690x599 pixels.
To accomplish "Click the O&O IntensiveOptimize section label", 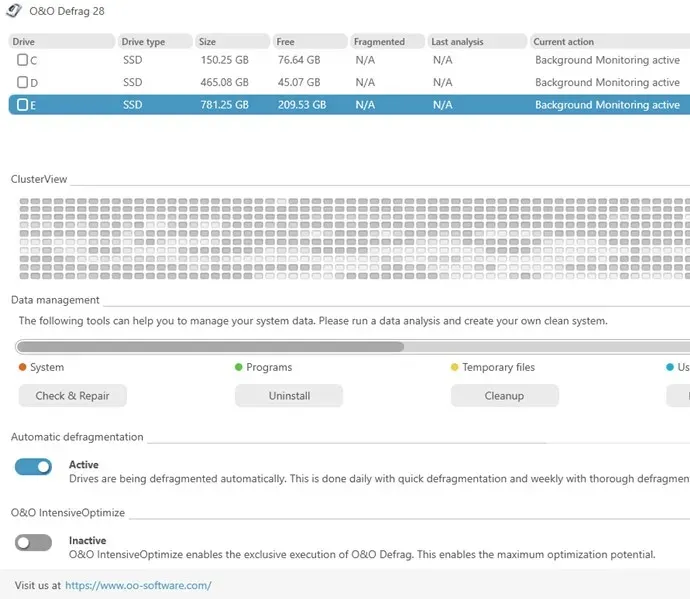I will pyautogui.click(x=68, y=513).
